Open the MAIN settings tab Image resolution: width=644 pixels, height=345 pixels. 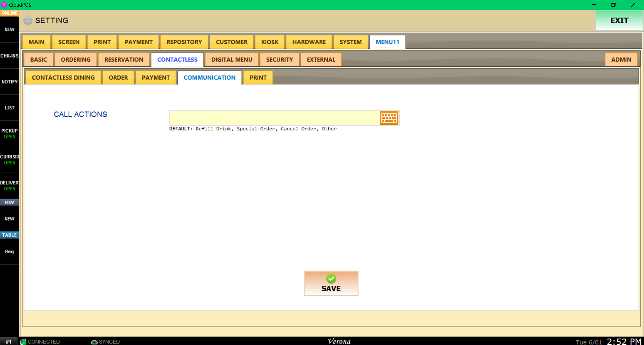[x=37, y=42]
